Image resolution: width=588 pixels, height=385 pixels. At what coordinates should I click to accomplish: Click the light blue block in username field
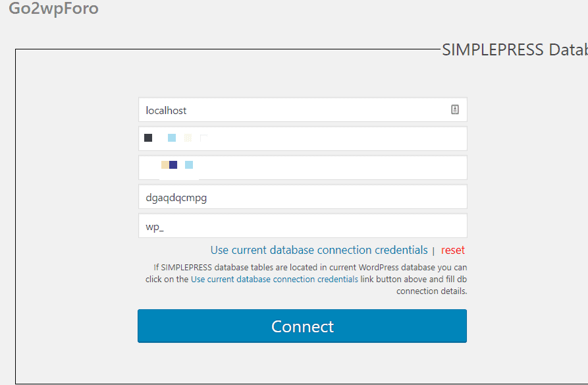click(x=172, y=138)
